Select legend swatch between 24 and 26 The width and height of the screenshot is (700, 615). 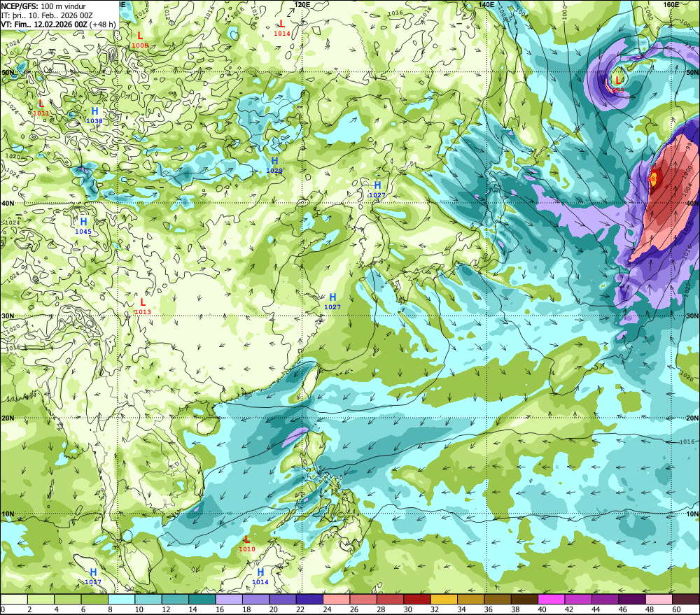point(336,599)
